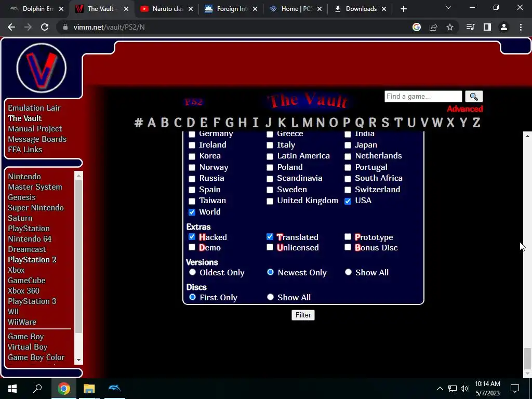Uncheck the Translated extras checkbox
Viewport: 532px width, 399px height.
(270, 237)
